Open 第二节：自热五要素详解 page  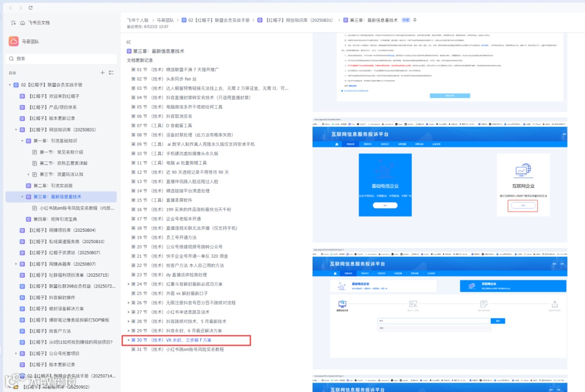tap(63, 164)
